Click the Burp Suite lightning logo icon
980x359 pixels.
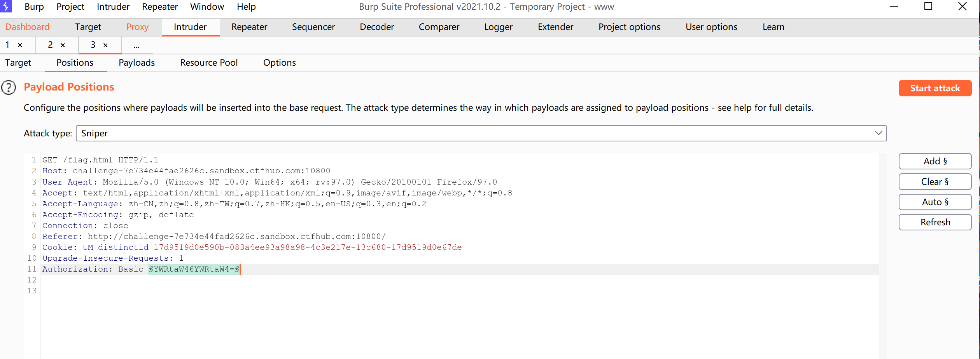coord(6,6)
